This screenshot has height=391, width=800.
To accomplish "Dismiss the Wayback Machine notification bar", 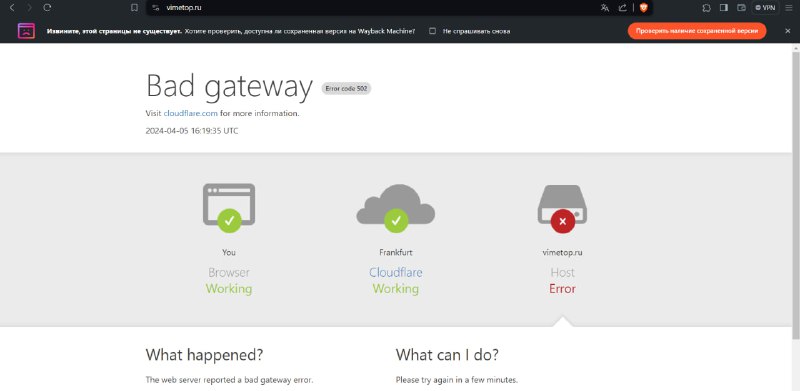I will pos(787,31).
